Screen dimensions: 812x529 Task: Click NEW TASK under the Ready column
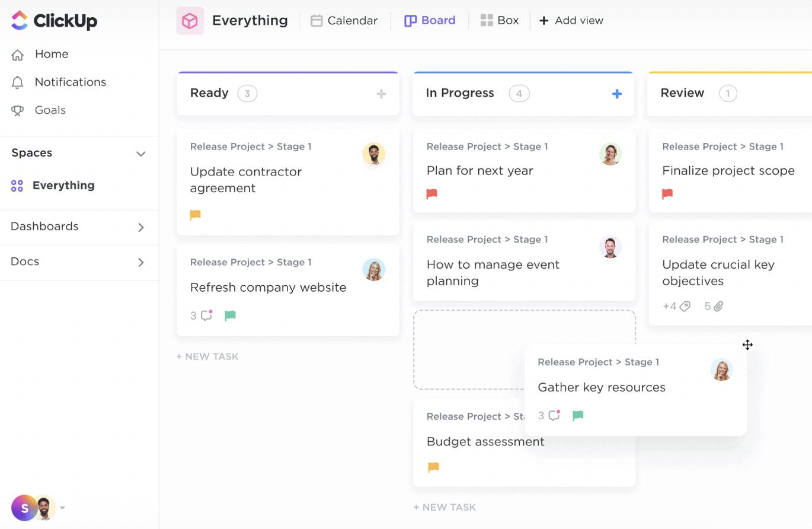pos(207,356)
